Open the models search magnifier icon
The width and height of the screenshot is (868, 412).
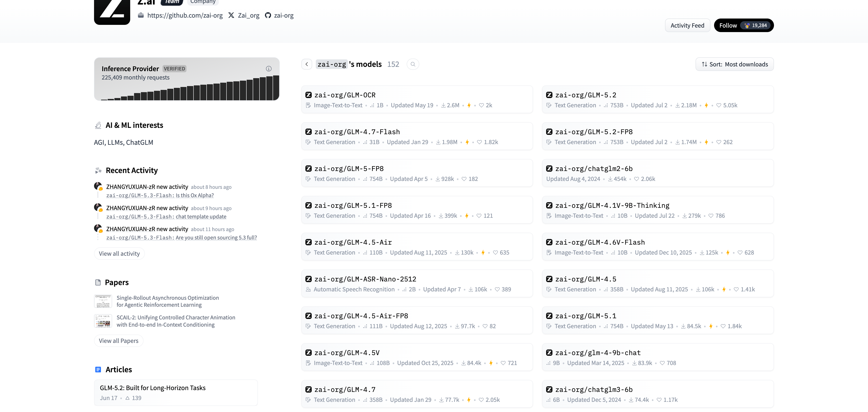[x=413, y=64]
